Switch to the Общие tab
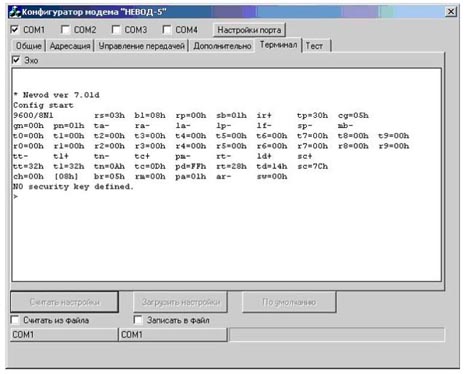 tap(29, 46)
